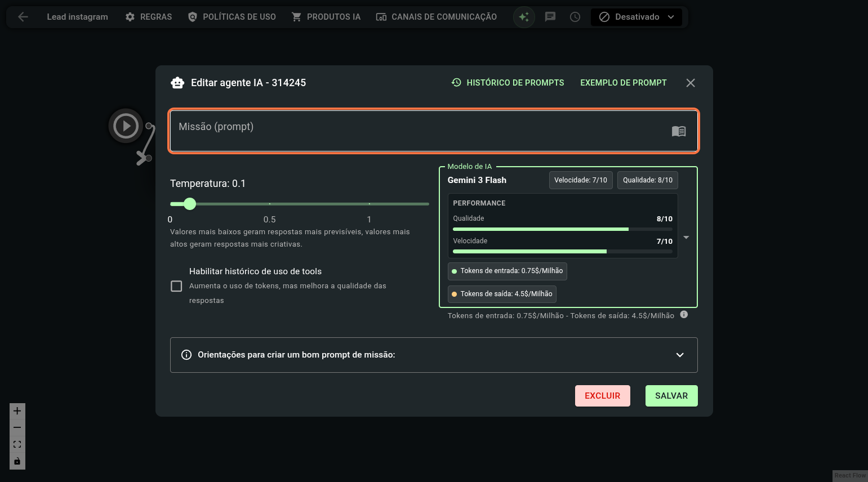Toggle the canvas lock interactivity icon
Screen dimensions: 868x482
click(x=17, y=461)
